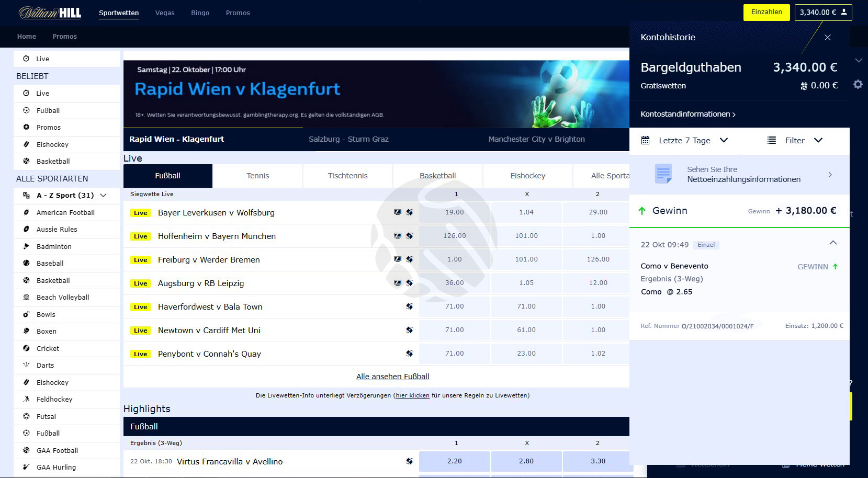Image resolution: width=868 pixels, height=478 pixels.
Task: Click the William Hill logo
Action: pos(50,13)
